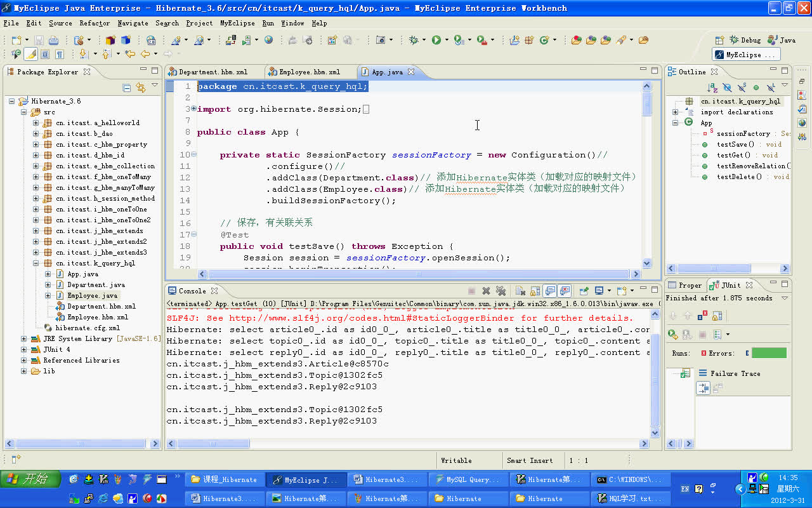The height and width of the screenshot is (508, 812).
Task: Click Last Edit Location toolbar icon
Action: [130, 54]
